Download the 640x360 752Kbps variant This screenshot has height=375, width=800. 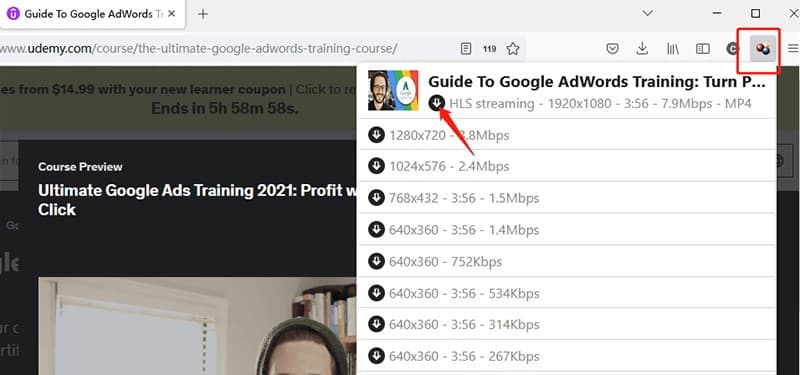coord(376,262)
